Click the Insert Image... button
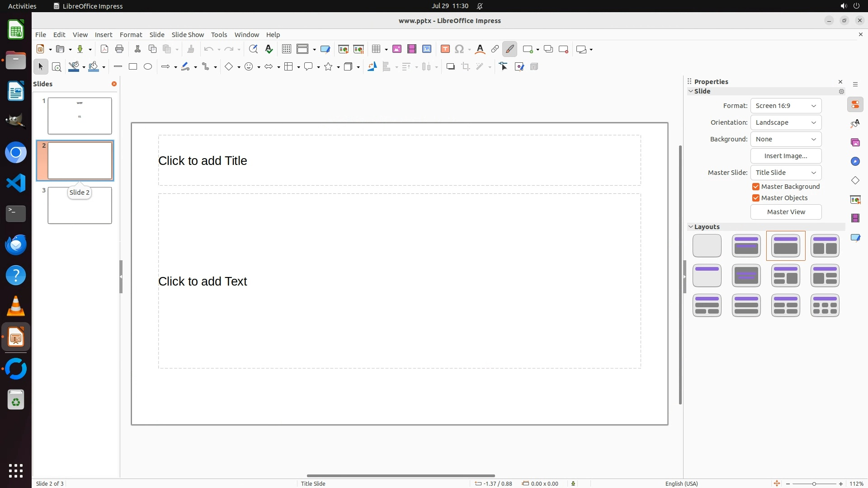 [x=786, y=156]
